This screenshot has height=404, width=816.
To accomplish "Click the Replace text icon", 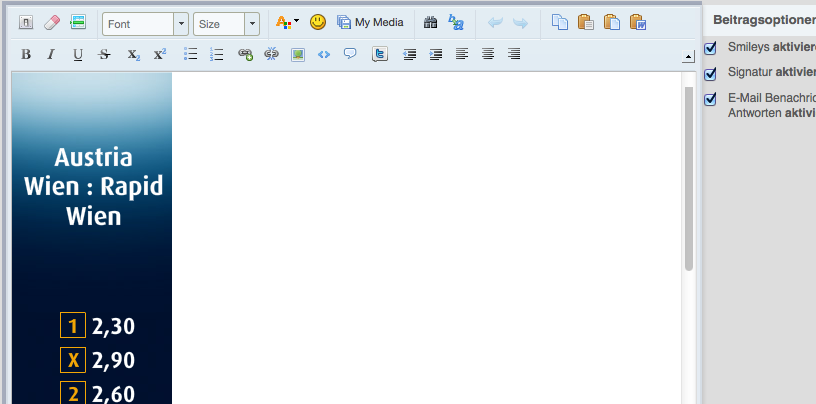I will [456, 22].
